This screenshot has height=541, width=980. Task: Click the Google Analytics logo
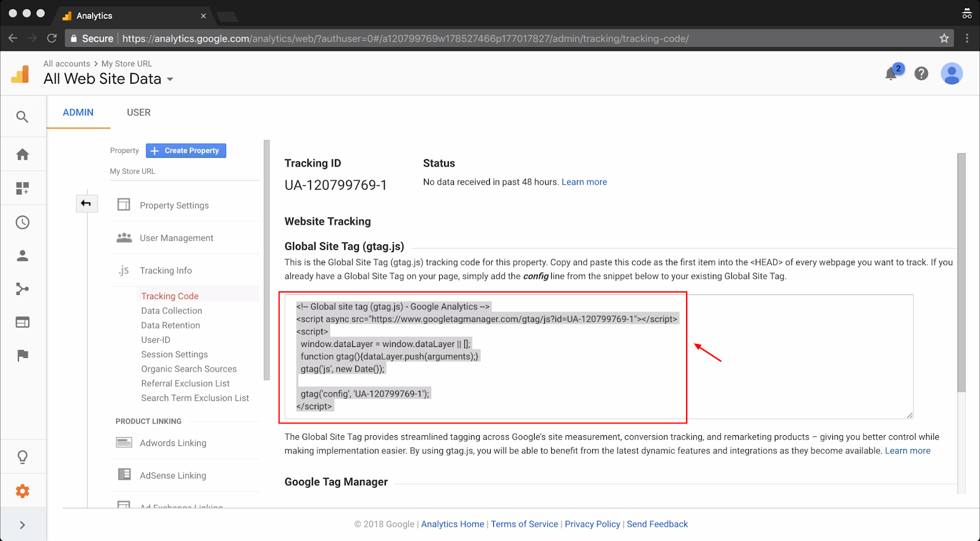20,74
